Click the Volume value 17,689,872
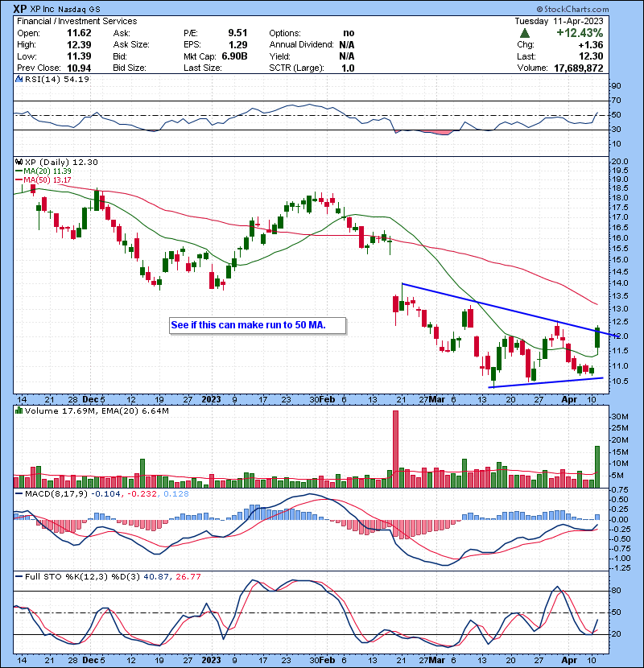Image resolution: width=644 pixels, height=668 pixels. coord(578,68)
